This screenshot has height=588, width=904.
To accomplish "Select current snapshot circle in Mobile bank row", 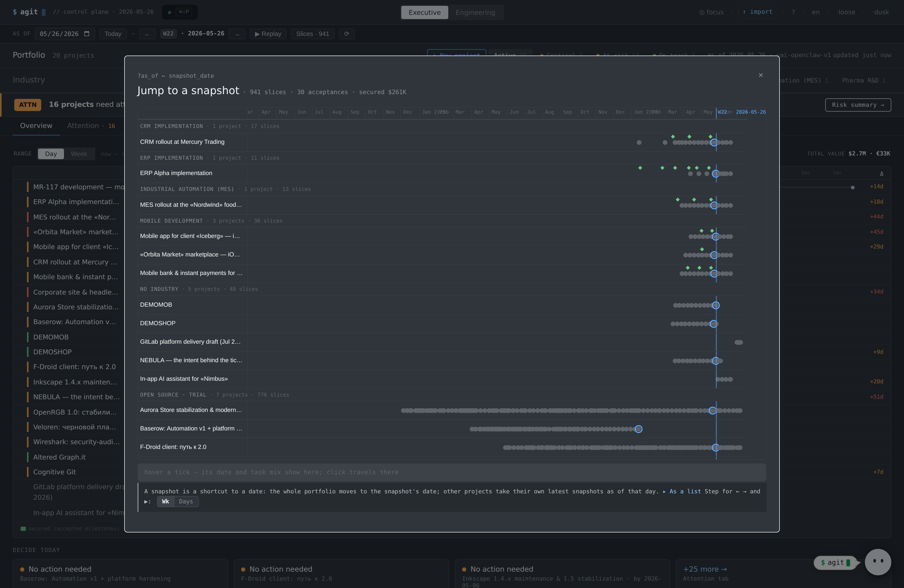I will [x=714, y=273].
